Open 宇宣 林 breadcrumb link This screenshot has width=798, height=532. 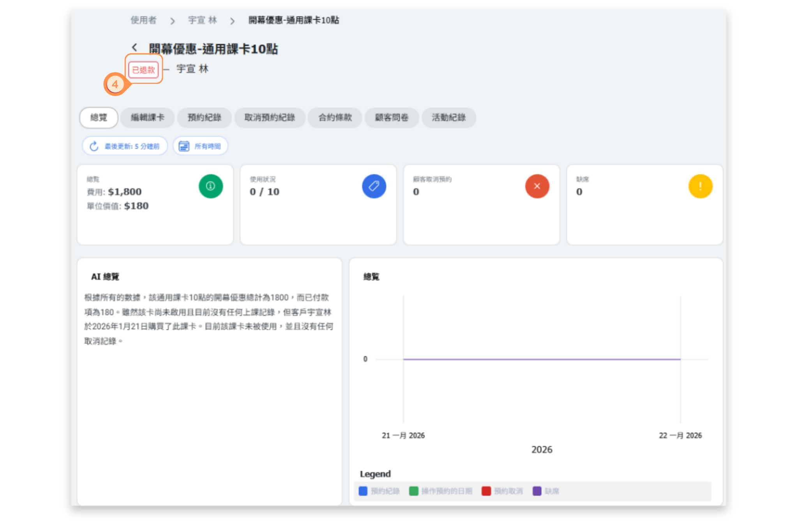click(x=202, y=20)
